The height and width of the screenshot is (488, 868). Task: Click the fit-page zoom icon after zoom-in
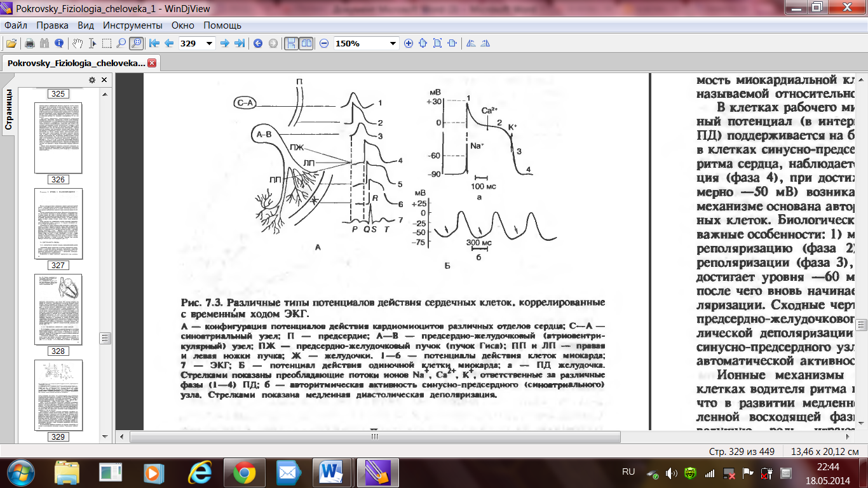[423, 43]
